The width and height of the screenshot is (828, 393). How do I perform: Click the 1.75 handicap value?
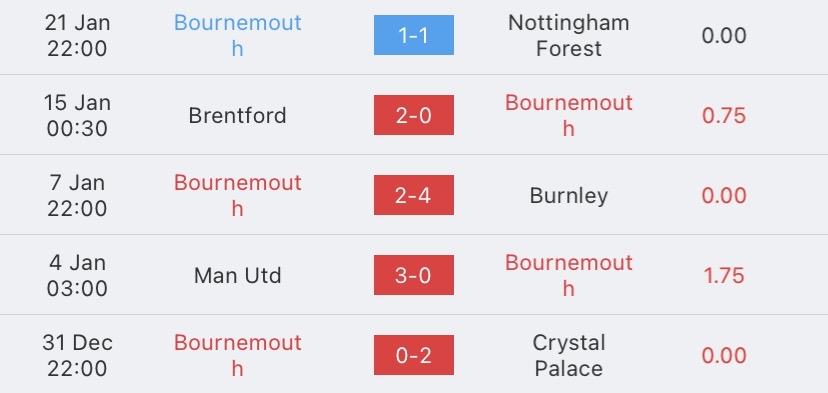[x=724, y=276]
